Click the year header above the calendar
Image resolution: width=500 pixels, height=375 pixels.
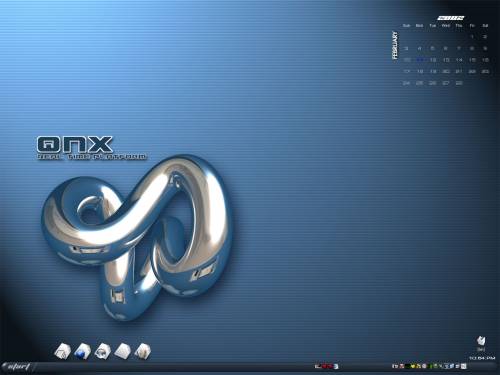point(451,18)
